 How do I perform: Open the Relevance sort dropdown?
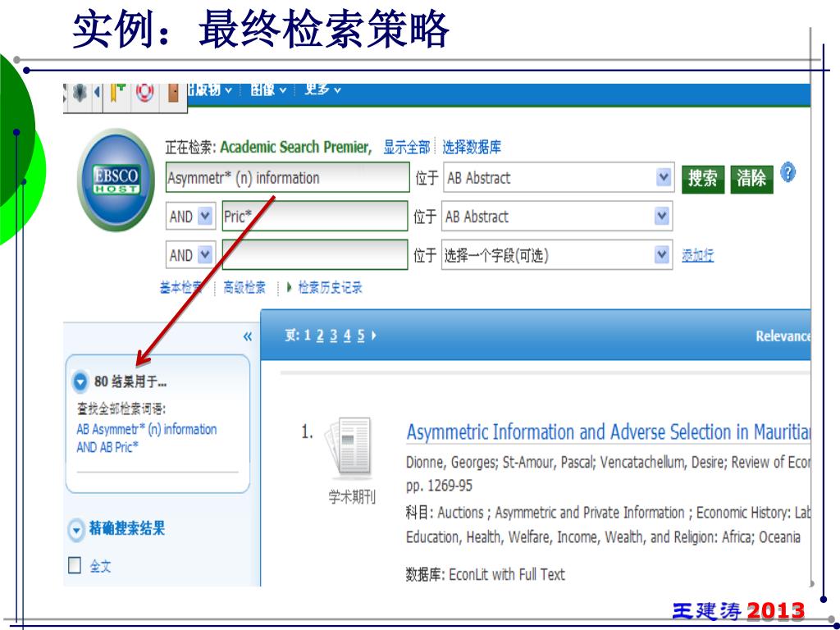[x=783, y=336]
